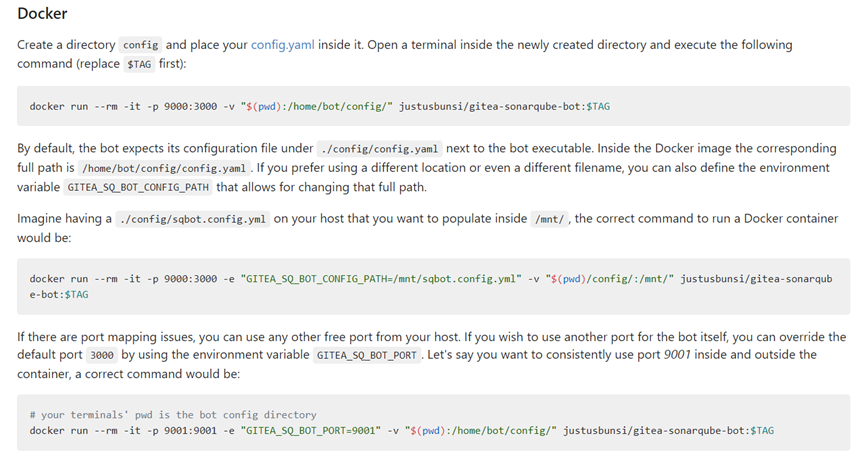The image size is (864, 464).
Task: Click 'e-bot:$TAG' wrapped line in second code block
Action: pyautogui.click(x=59, y=294)
